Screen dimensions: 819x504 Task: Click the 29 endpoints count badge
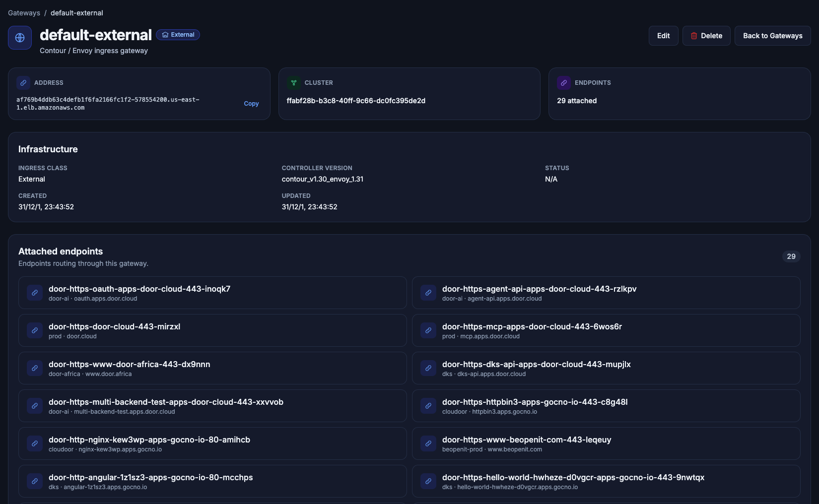[791, 256]
